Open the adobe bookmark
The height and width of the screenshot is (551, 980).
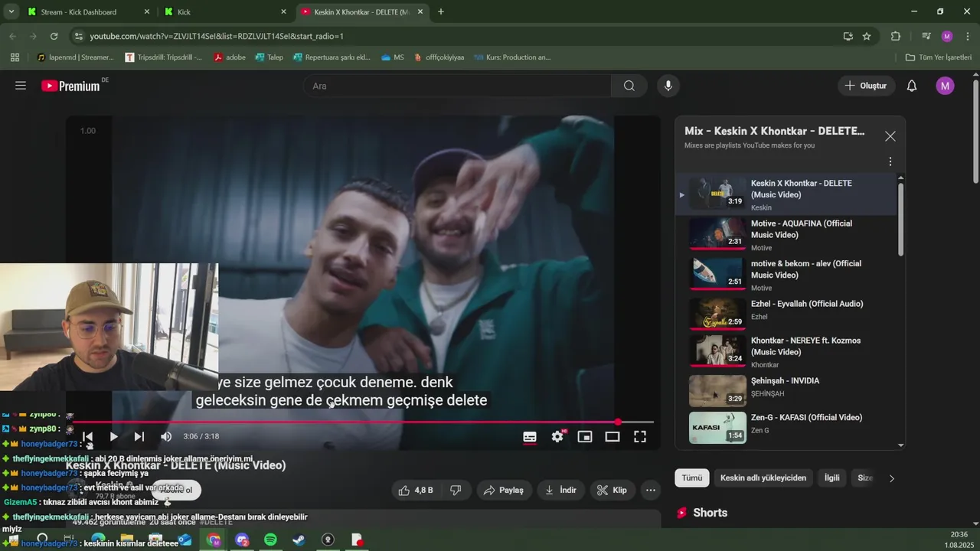point(230,57)
